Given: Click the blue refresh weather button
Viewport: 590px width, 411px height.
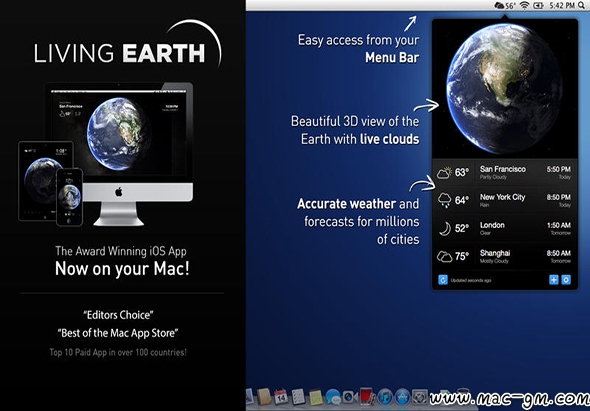Looking at the screenshot, I should [443, 280].
